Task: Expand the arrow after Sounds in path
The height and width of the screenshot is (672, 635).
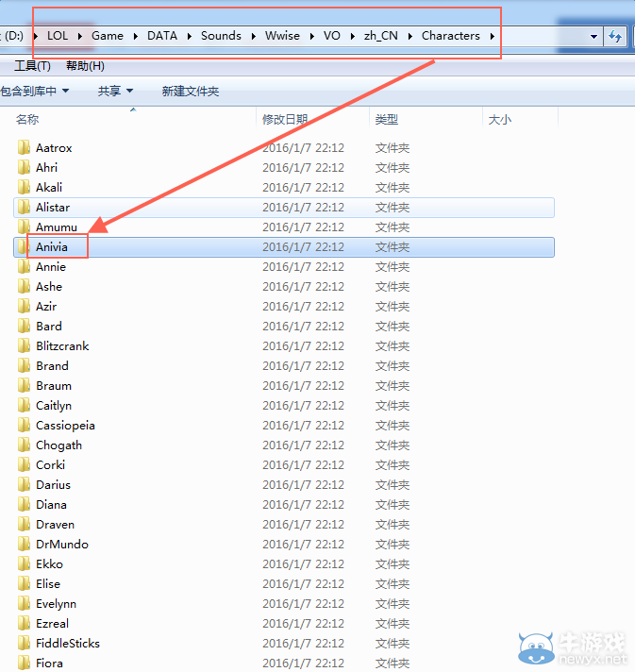Action: pos(253,36)
